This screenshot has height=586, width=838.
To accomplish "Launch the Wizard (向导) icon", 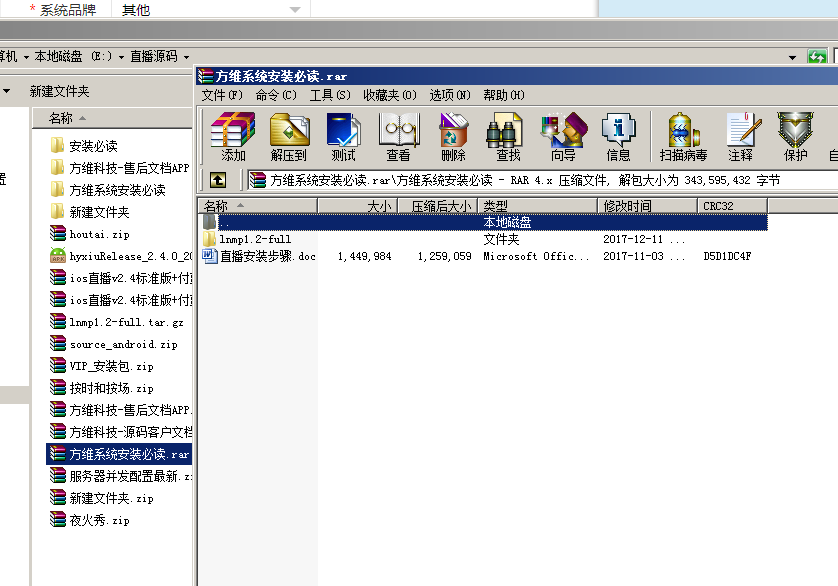I will coord(563,136).
